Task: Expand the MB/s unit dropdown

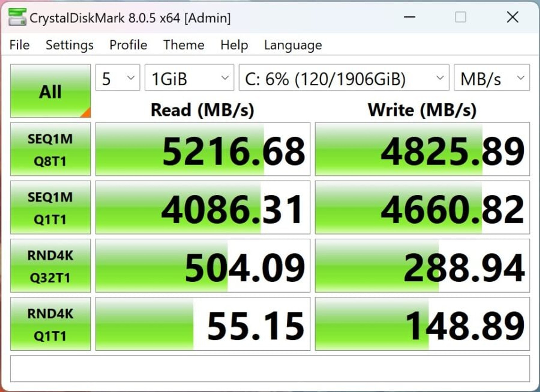Action: click(492, 78)
